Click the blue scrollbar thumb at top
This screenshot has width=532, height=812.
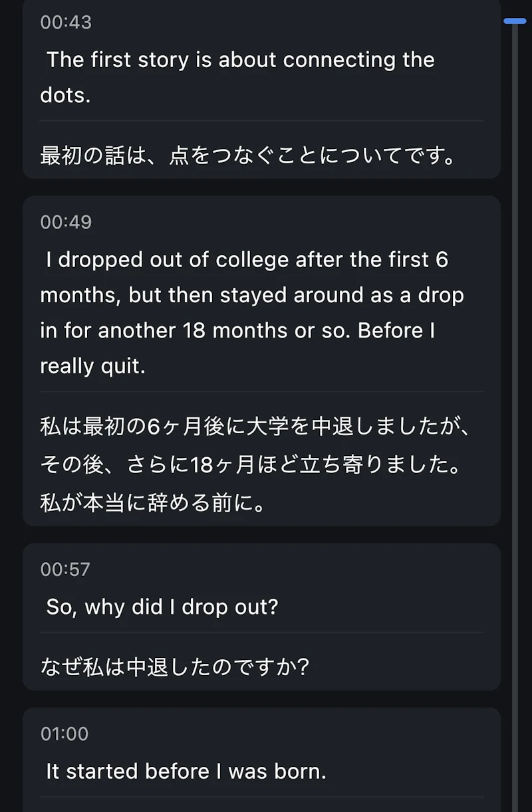tap(515, 21)
